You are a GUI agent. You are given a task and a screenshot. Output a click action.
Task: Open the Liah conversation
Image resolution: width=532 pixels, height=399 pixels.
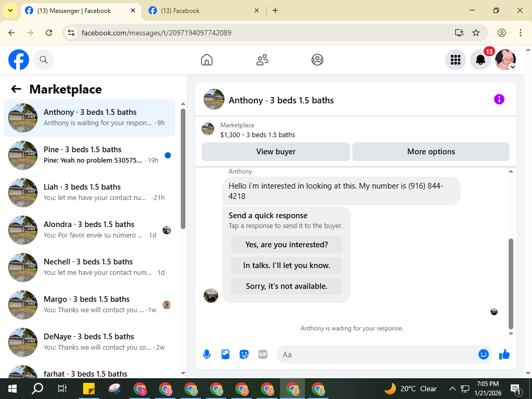click(x=89, y=192)
